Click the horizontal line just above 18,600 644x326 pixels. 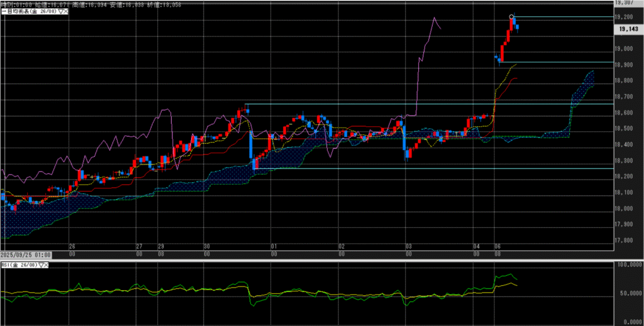tap(428, 104)
